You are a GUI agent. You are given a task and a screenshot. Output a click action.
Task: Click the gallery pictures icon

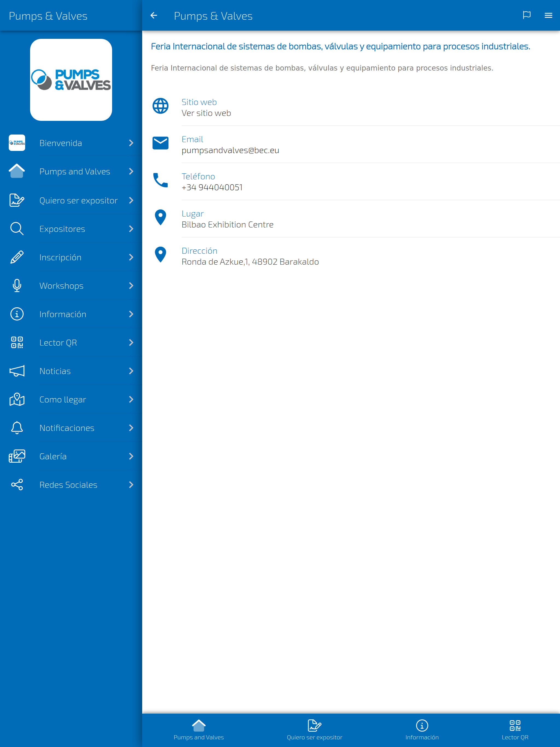(x=17, y=456)
